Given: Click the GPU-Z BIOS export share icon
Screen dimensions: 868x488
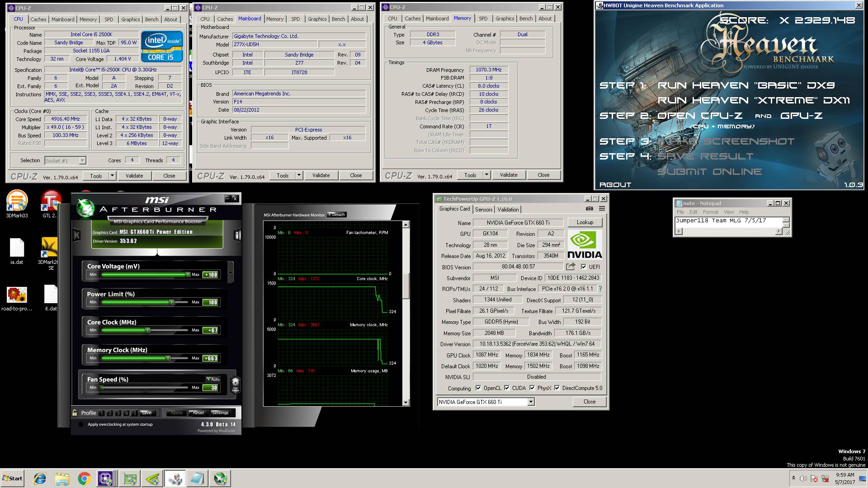Looking at the screenshot, I should tap(571, 267).
